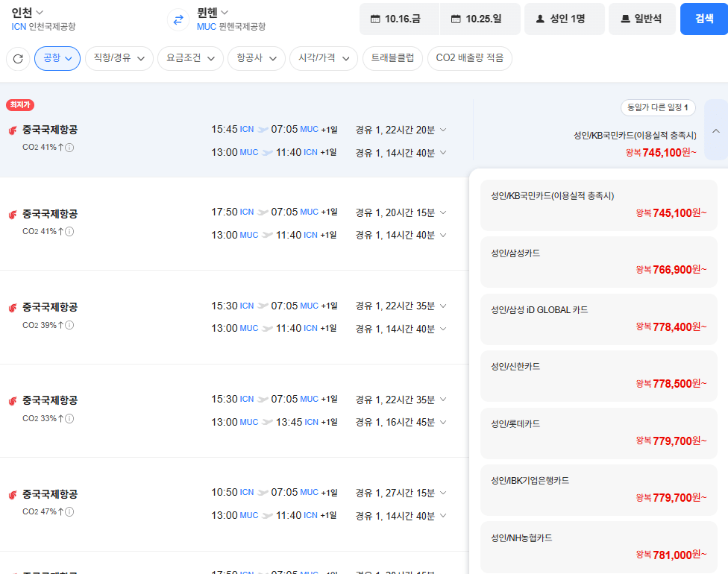
Task: Select 성인/NH농협카드 fare 781,000원
Action: click(599, 547)
